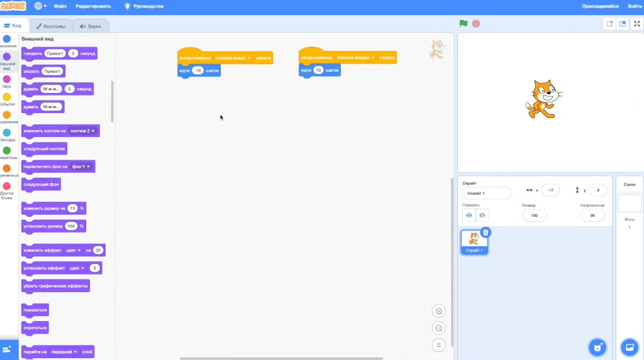
Task: Open Руководства tutorials
Action: pyautogui.click(x=144, y=6)
